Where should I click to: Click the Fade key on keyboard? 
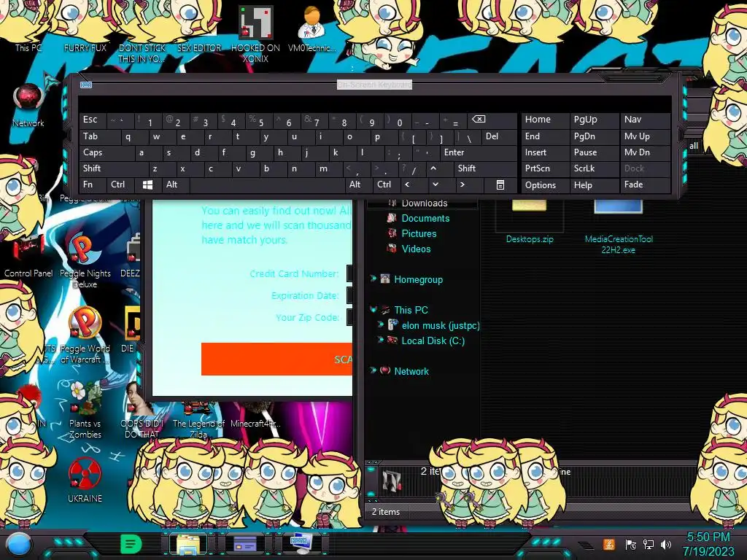click(x=645, y=184)
